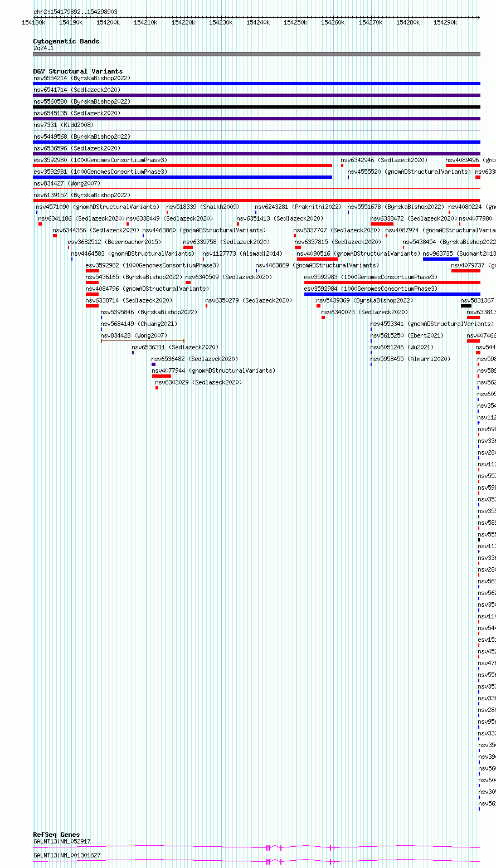Open the nsv834427 (Wong2007) variant
This screenshot has width=496, height=868.
coord(67,184)
